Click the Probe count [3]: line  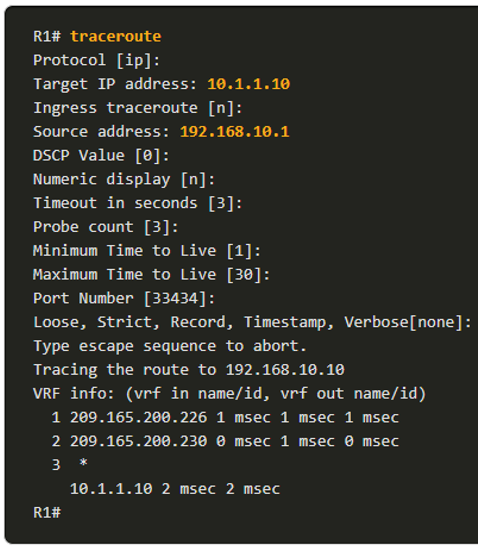tap(106, 227)
